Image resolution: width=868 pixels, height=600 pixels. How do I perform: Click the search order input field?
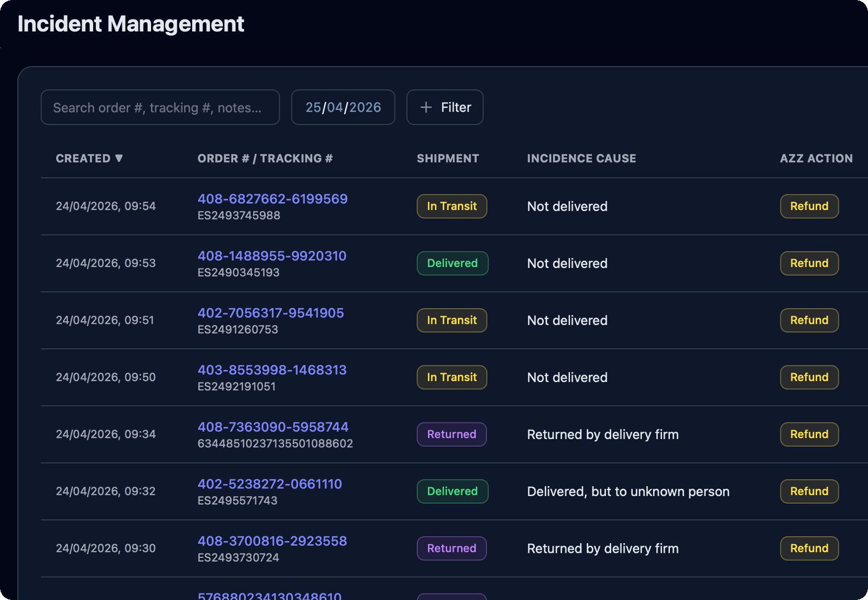point(160,107)
